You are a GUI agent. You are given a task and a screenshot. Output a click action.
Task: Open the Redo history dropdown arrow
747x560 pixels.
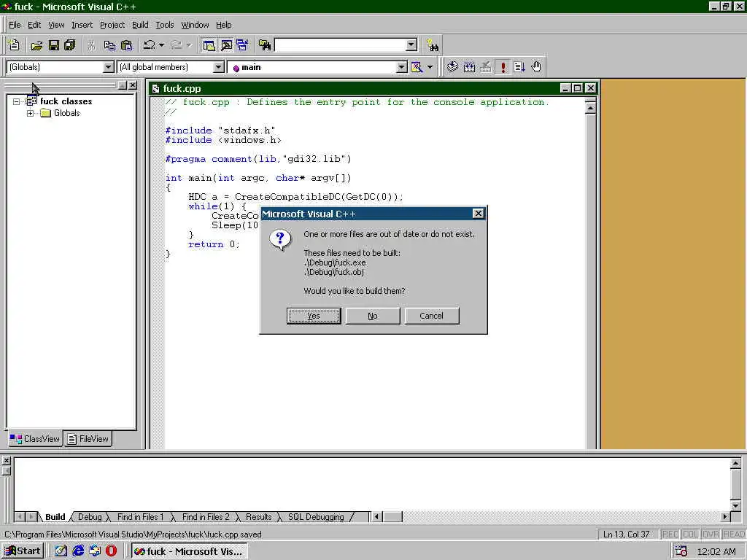point(189,45)
